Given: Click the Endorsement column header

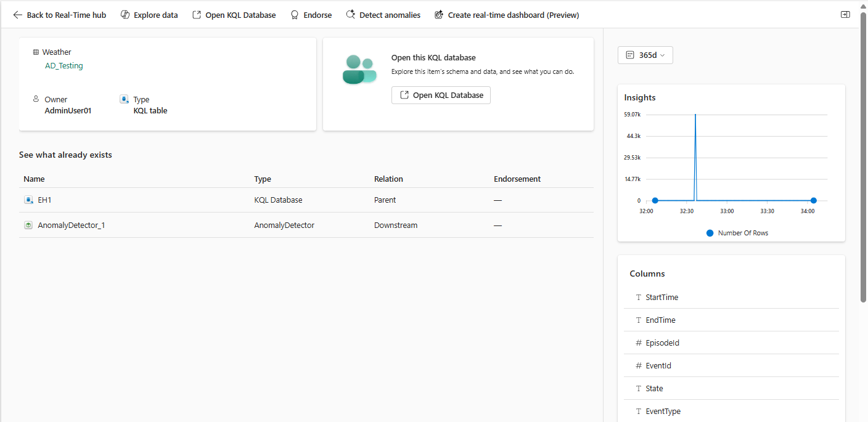Looking at the screenshot, I should click(517, 179).
